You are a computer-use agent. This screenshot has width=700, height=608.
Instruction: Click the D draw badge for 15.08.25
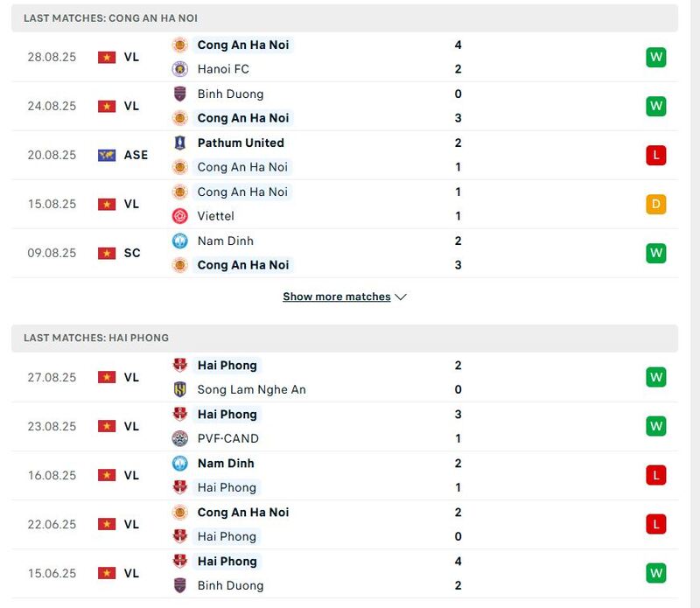655,204
